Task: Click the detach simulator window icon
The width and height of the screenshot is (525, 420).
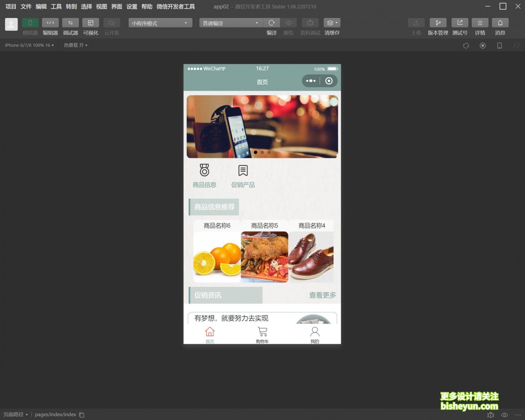Action: 516,46
